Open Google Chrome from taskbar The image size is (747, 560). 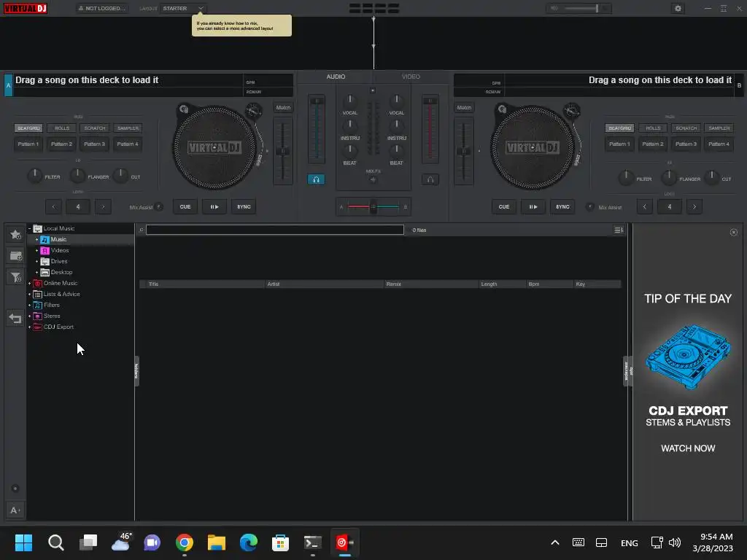tap(185, 542)
